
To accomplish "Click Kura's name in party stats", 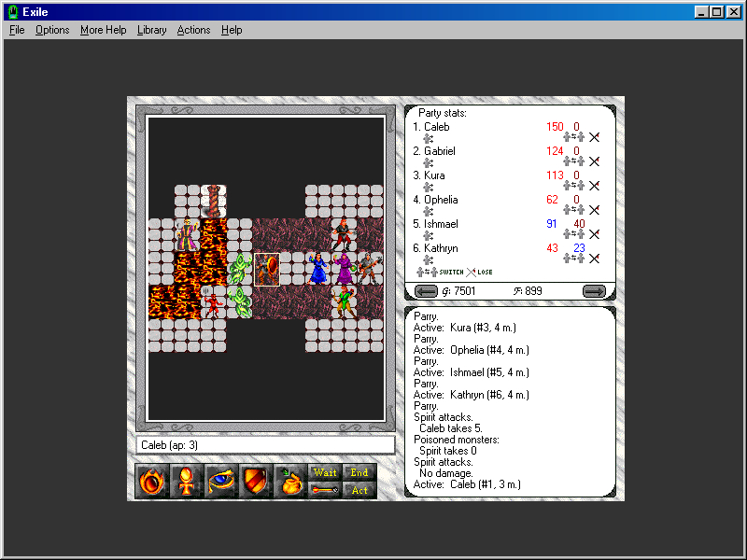I will click(x=434, y=175).
